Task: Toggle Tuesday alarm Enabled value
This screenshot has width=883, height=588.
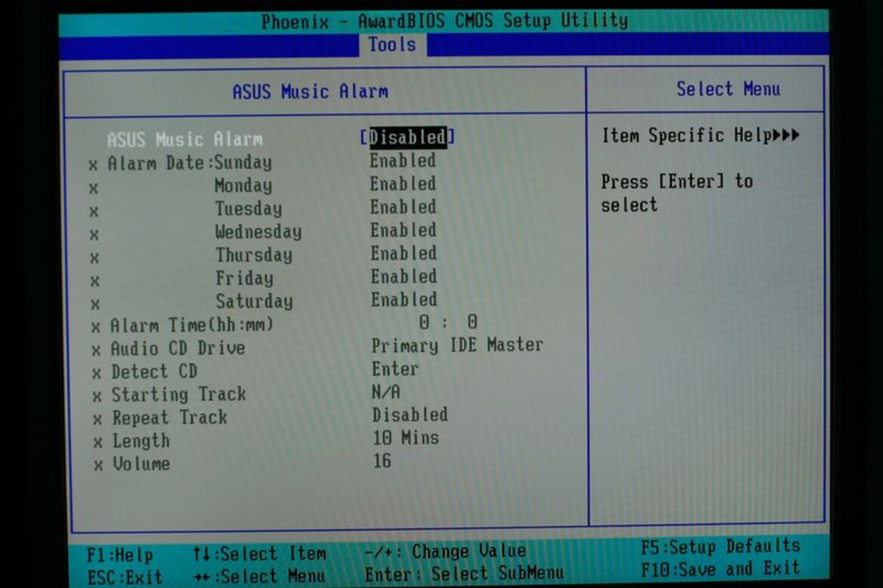Action: click(x=403, y=207)
